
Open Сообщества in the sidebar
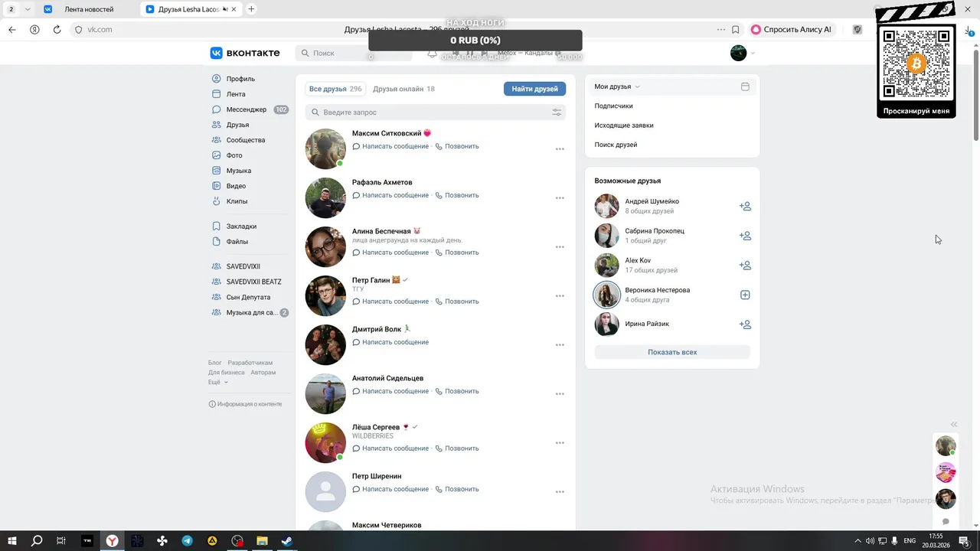[x=245, y=140]
